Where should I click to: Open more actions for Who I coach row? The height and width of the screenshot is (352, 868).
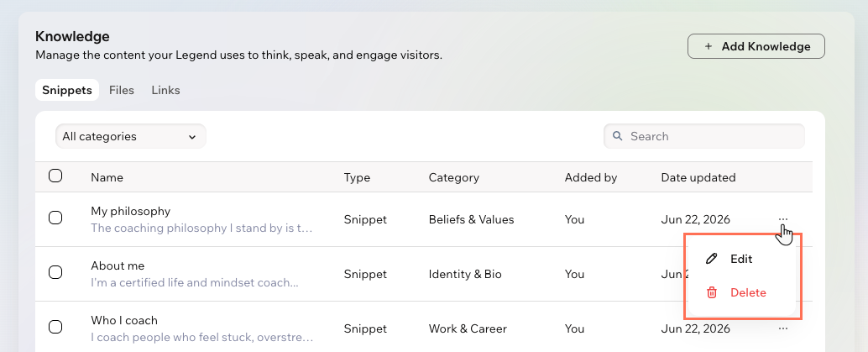pyautogui.click(x=782, y=328)
